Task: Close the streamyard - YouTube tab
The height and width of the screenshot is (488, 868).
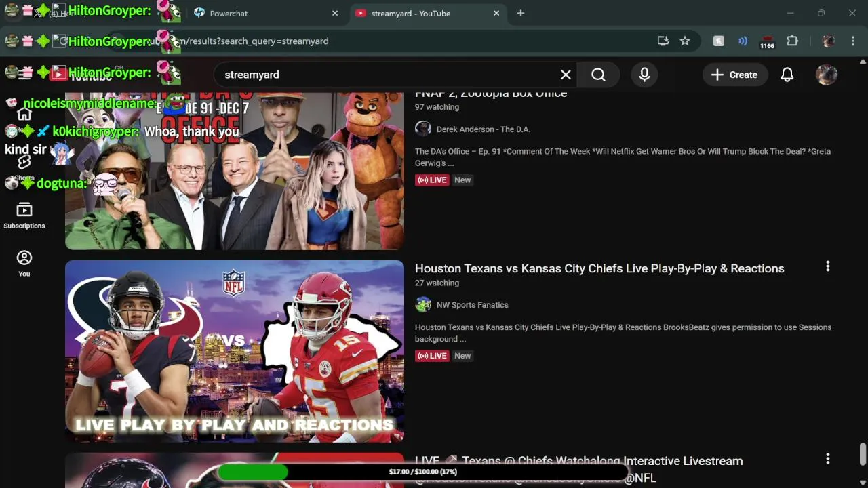Action: pos(496,14)
